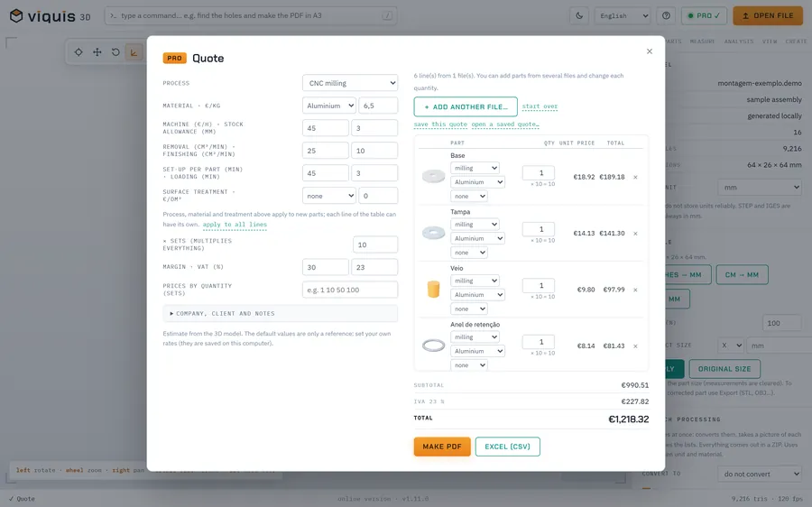Switch to the View tab

coord(770,41)
